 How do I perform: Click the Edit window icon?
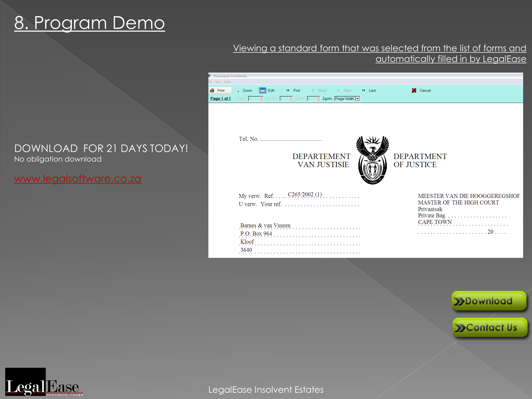[x=262, y=90]
